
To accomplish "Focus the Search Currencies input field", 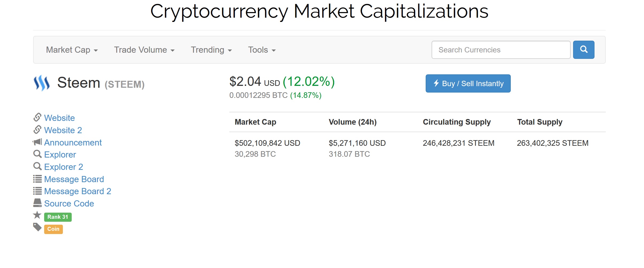I will click(x=501, y=50).
